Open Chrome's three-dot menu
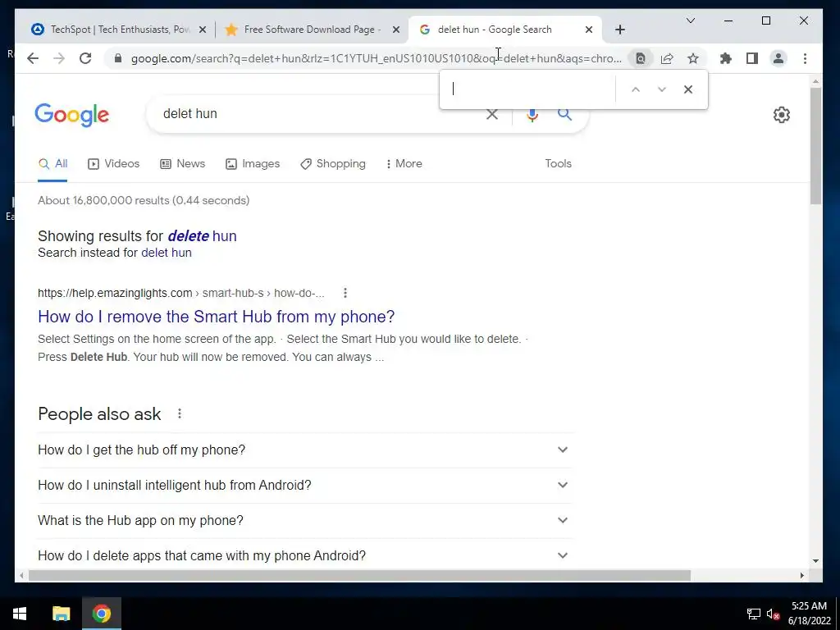 tap(806, 58)
